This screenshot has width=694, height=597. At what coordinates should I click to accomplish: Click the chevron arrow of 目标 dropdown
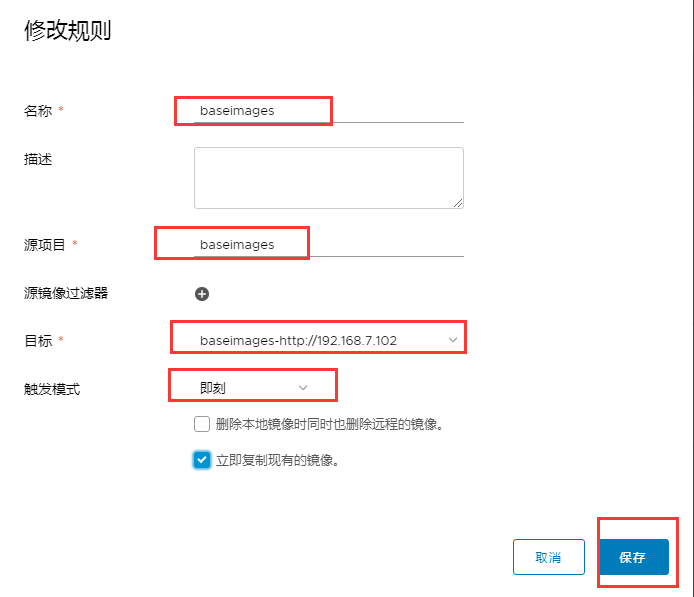[453, 341]
